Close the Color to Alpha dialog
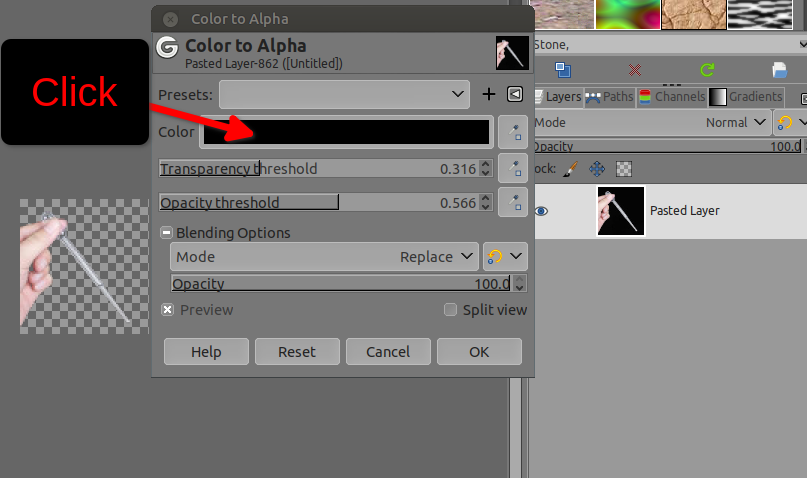This screenshot has width=807, height=478. coord(170,20)
